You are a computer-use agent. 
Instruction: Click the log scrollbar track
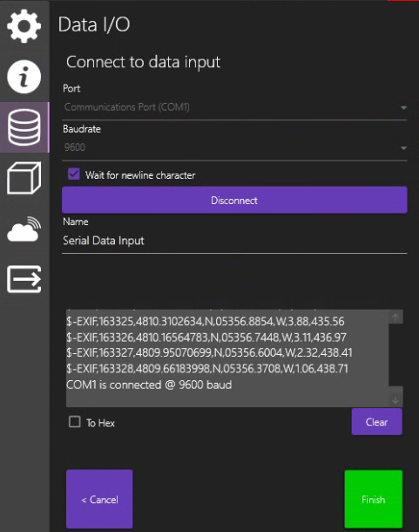point(395,355)
